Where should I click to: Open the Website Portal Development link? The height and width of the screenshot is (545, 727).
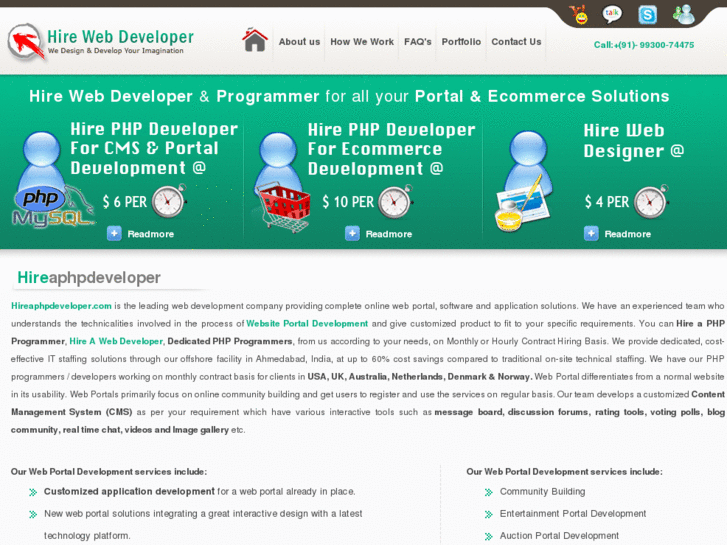(x=307, y=324)
